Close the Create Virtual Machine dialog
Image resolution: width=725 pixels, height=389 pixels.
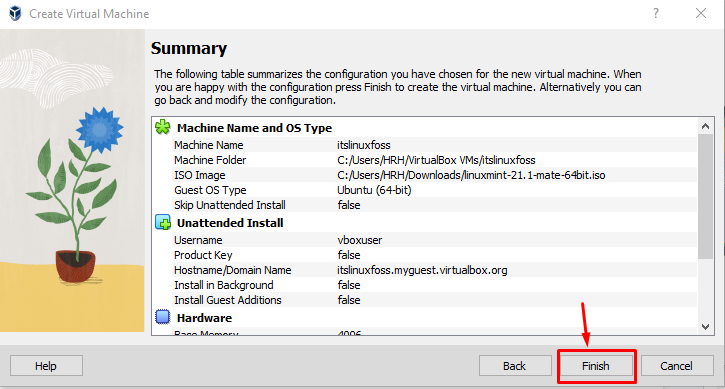pyautogui.click(x=701, y=13)
